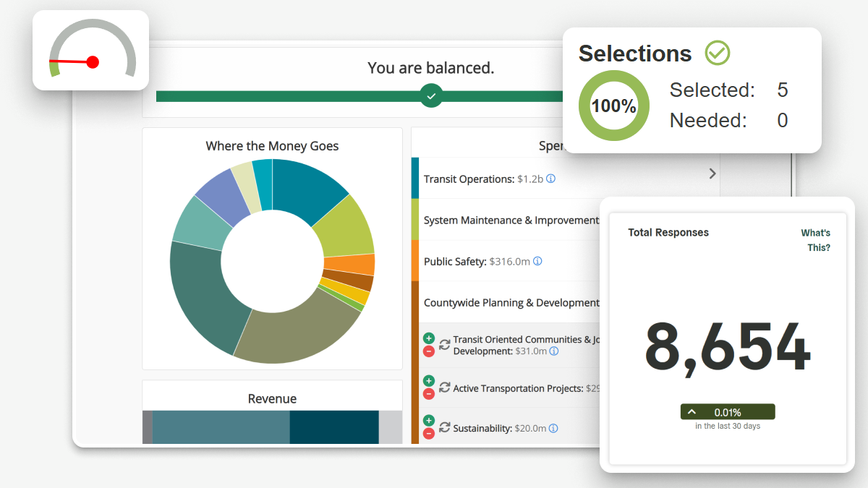Click the Sustainability info icon
Screen dimensions: 868x488
pyautogui.click(x=553, y=428)
